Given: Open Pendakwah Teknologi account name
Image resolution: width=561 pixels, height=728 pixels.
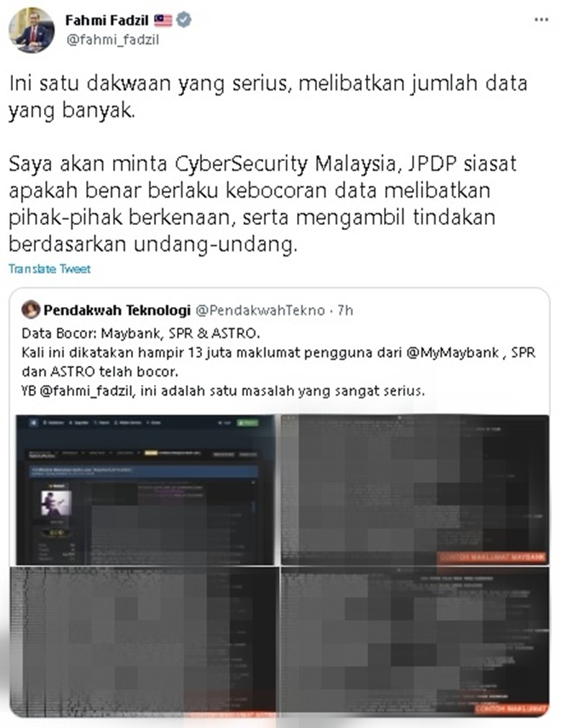Looking at the screenshot, I should pos(117,310).
